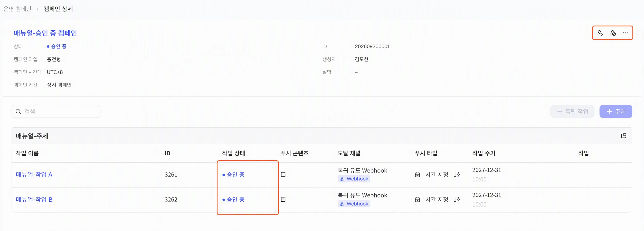The height and width of the screenshot is (231, 644).
Task: Click the 도달 채널 column header
Action: tap(349, 153)
